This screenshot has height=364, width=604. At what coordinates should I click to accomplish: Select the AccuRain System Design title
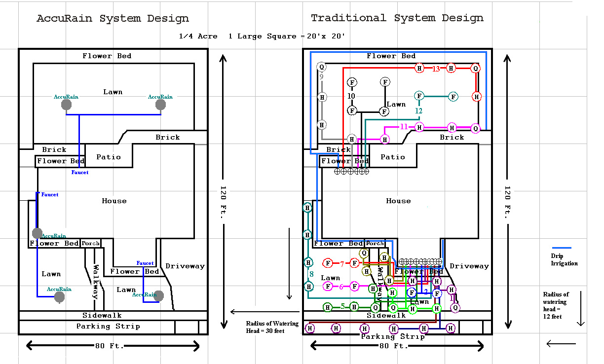113,18
